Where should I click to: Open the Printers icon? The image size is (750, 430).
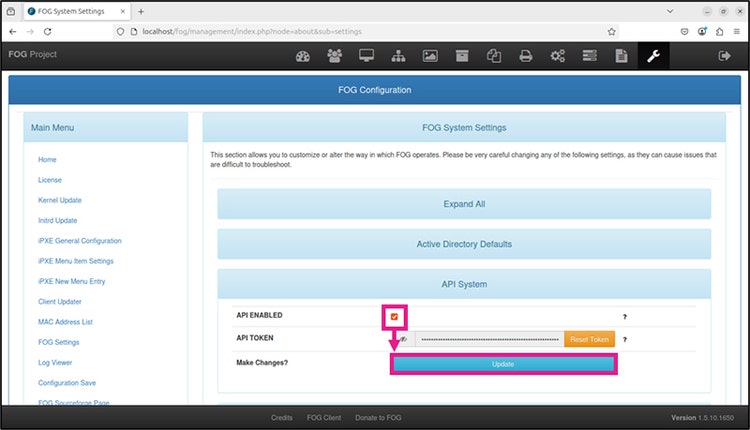coord(526,56)
